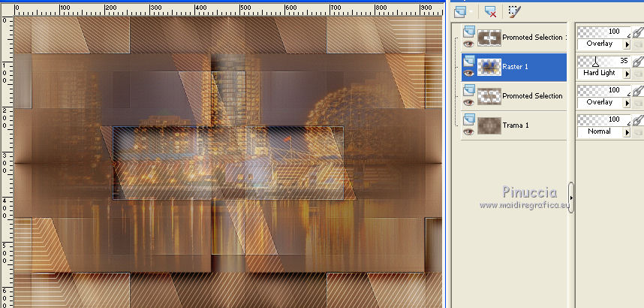This screenshot has width=644, height=308.
Task: Click Hard Light blend mode arrow button
Action: pos(627,74)
